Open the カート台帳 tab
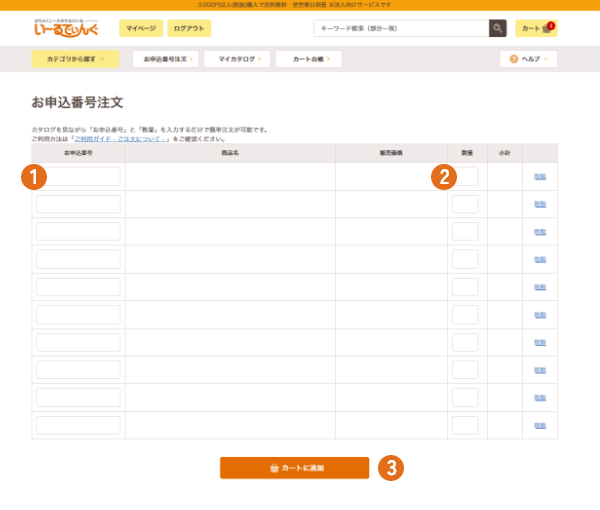 tap(308, 59)
